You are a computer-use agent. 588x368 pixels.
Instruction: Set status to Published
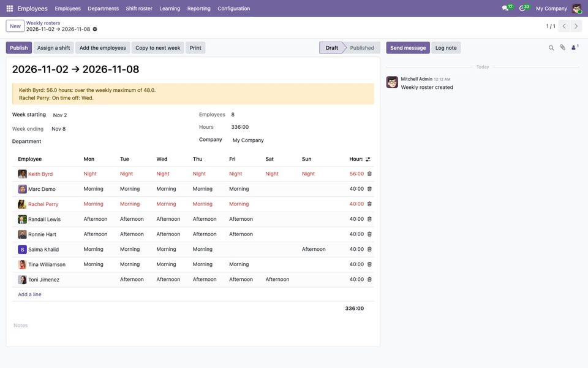coord(361,48)
